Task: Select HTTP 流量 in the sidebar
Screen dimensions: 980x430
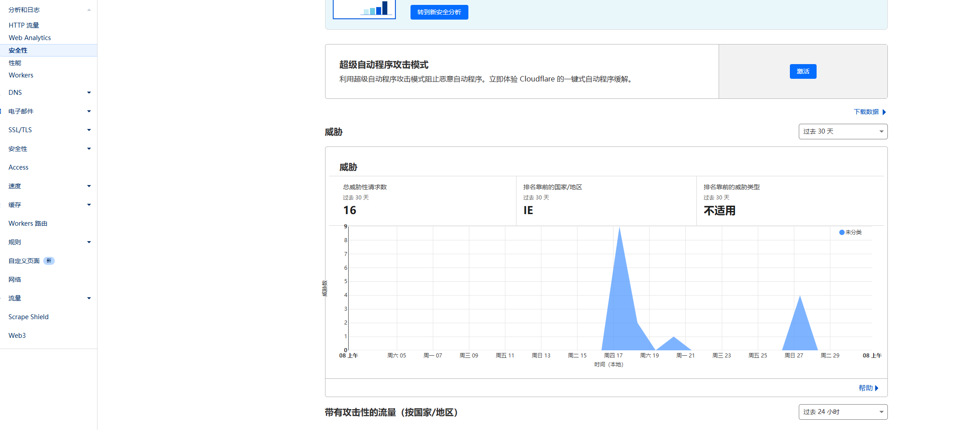Action: pyautogui.click(x=23, y=25)
